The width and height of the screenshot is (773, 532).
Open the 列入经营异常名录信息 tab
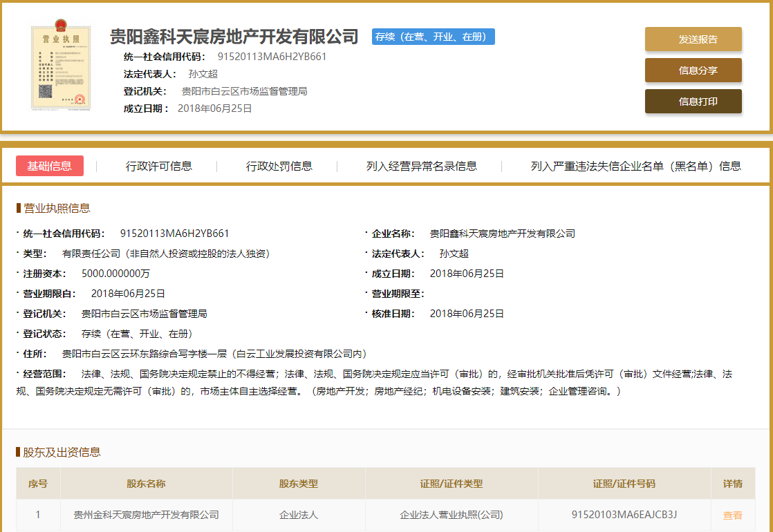pyautogui.click(x=422, y=166)
